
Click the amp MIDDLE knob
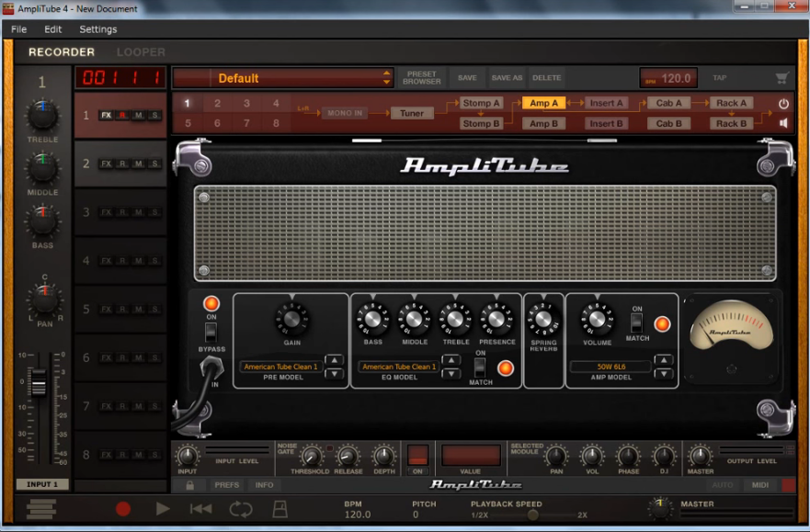(414, 320)
